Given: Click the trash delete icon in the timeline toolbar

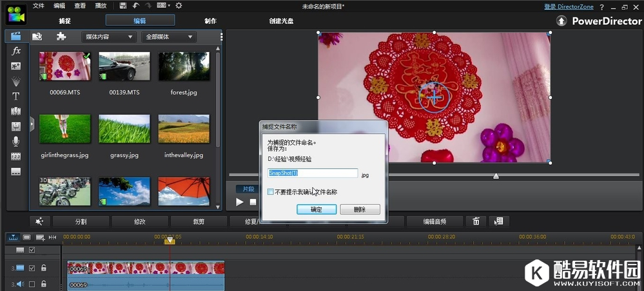Looking at the screenshot, I should click(x=476, y=221).
